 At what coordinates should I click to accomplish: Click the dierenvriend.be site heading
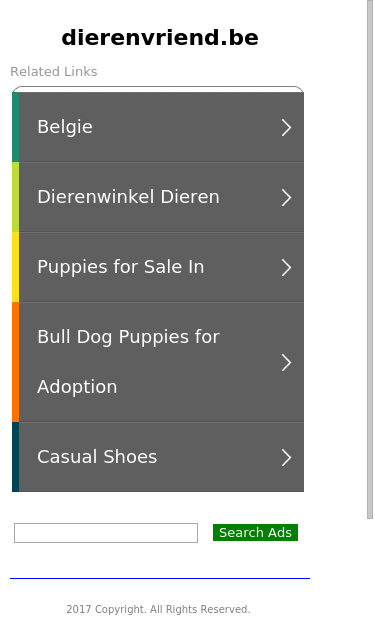pyautogui.click(x=160, y=38)
